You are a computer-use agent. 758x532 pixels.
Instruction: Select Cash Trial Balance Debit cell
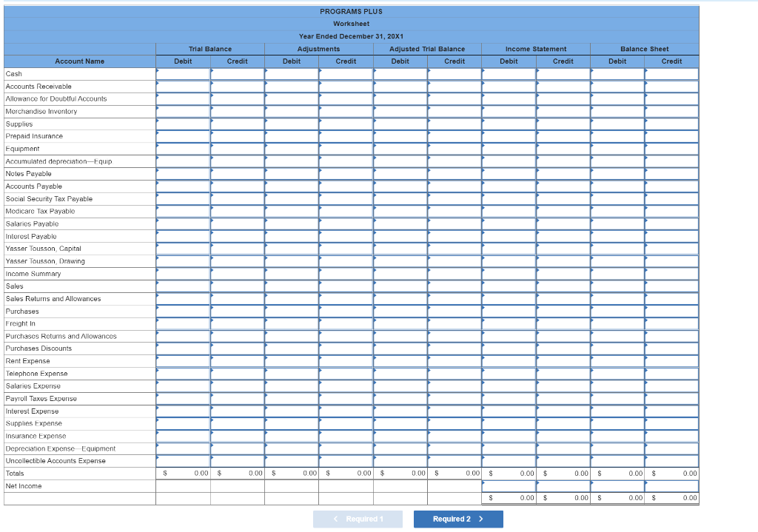pos(184,74)
